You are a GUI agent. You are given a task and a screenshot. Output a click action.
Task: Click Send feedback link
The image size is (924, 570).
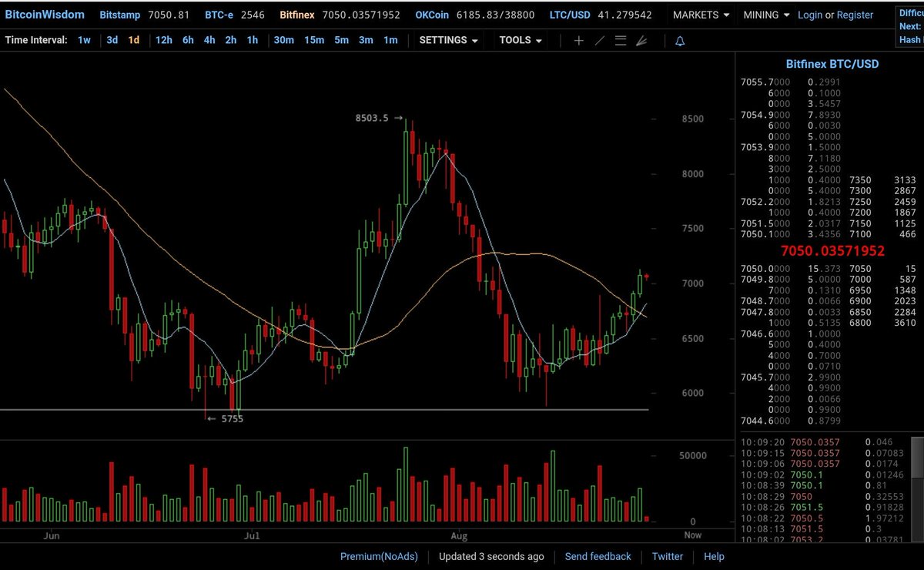tap(598, 556)
